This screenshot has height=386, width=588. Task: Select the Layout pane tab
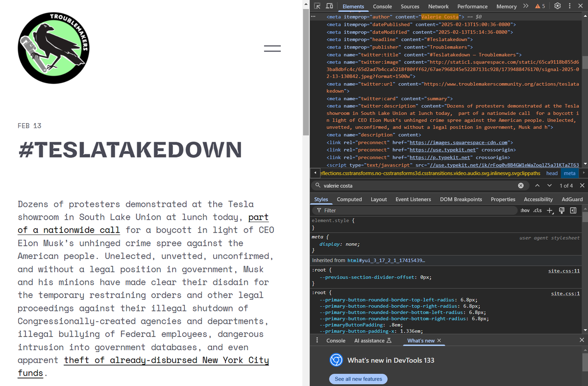[x=379, y=199]
